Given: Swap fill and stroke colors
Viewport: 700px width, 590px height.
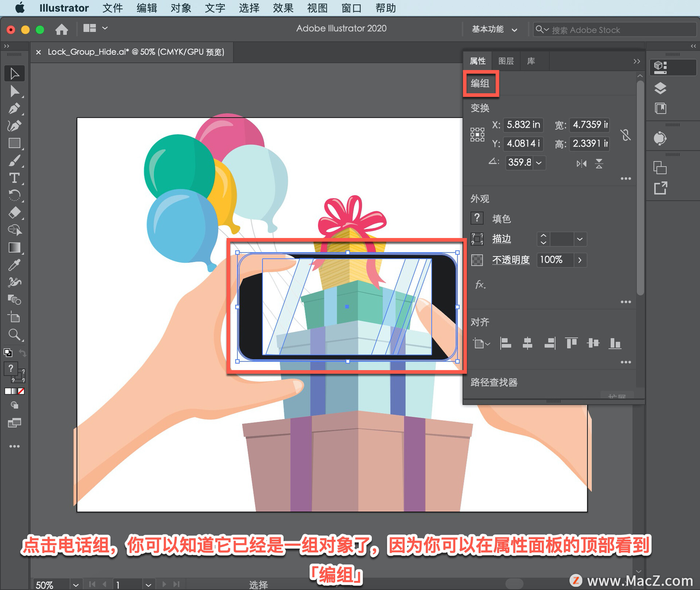Looking at the screenshot, I should 23,353.
